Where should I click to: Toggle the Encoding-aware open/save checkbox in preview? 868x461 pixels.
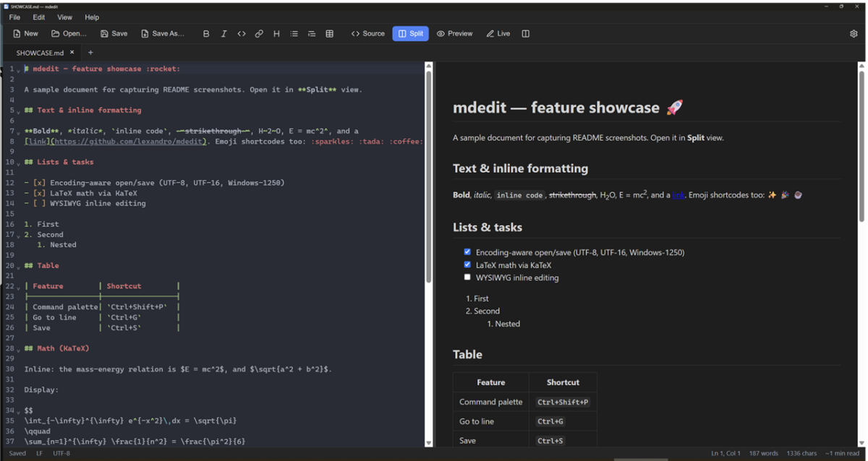point(467,252)
